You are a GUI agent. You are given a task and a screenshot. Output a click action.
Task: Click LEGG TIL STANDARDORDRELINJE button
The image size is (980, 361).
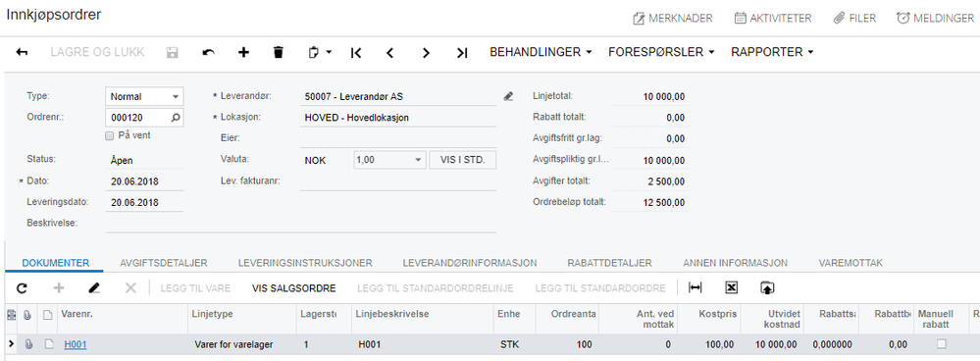coord(436,288)
